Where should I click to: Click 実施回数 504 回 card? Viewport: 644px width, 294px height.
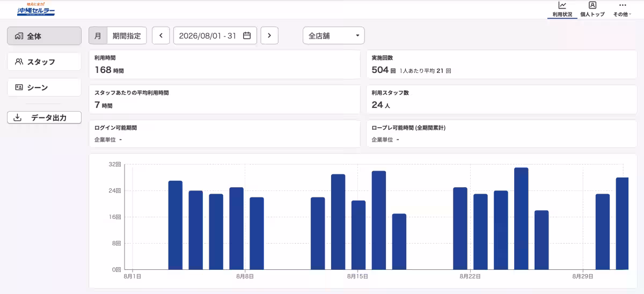[502, 64]
